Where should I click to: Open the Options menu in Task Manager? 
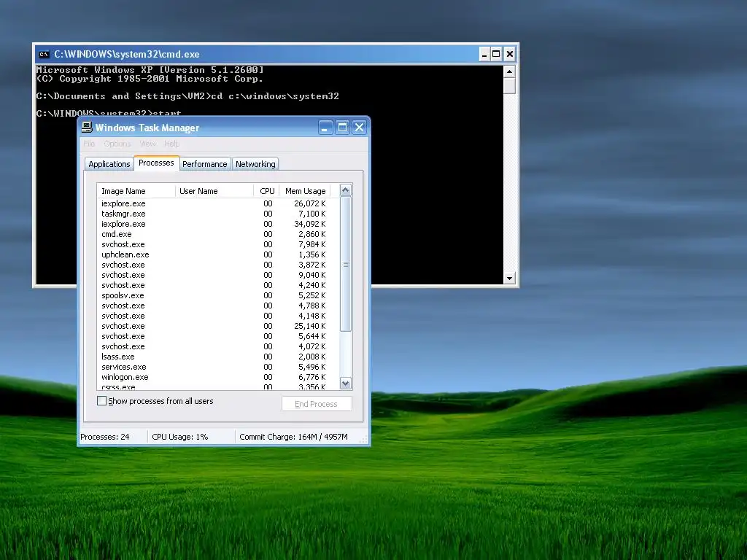coord(117,144)
